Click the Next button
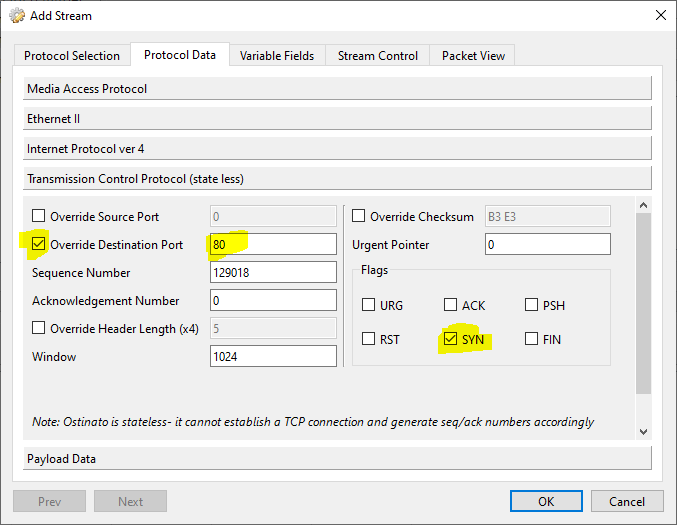Viewport: 677px width, 525px height. (130, 501)
